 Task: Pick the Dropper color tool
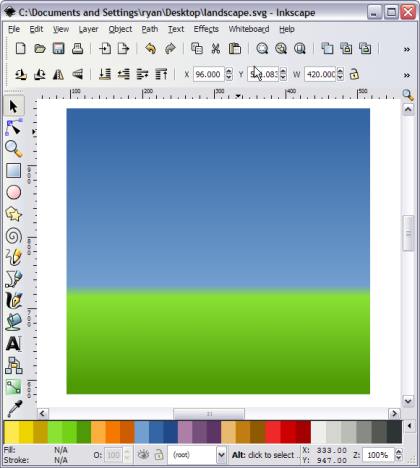pos(14,409)
